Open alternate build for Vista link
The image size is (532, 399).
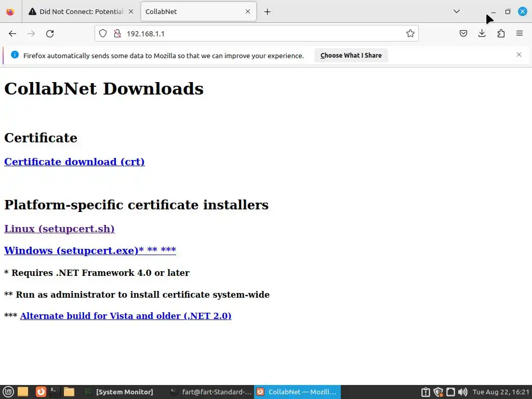point(126,316)
